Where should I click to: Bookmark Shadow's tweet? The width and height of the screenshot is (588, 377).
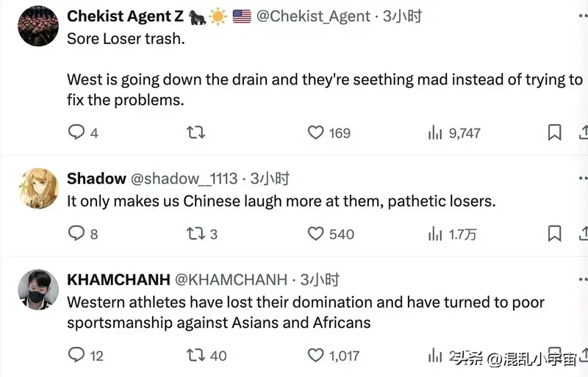[x=554, y=233]
